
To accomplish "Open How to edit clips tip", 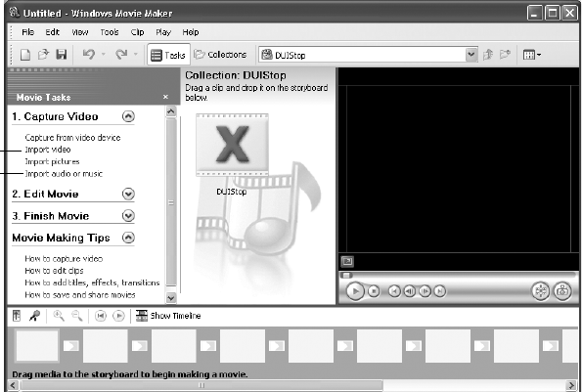I will [x=54, y=271].
